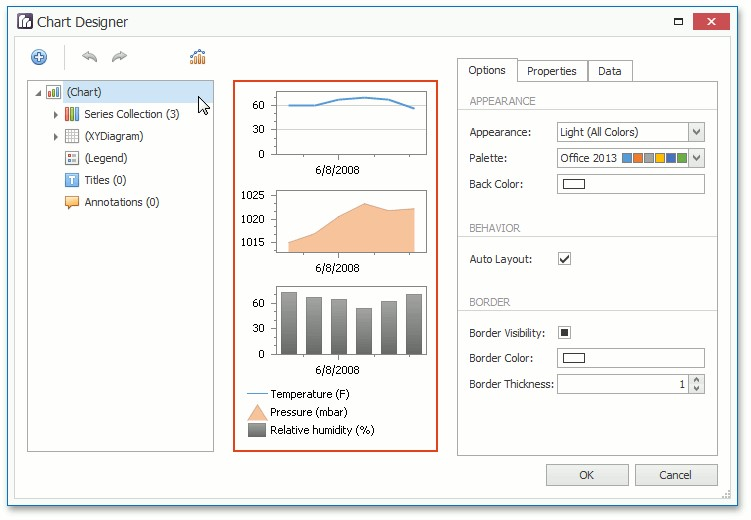Select the Legend node icon

(72, 158)
